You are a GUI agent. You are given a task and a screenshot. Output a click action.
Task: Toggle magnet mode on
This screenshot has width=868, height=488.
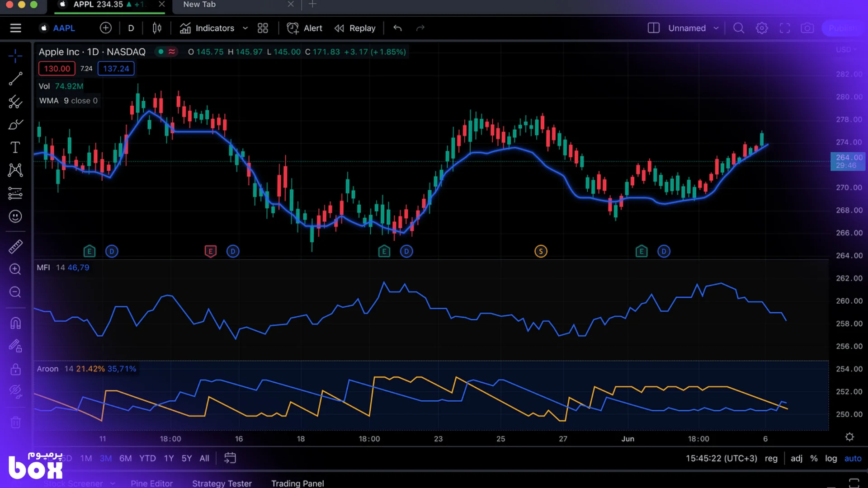[15, 323]
